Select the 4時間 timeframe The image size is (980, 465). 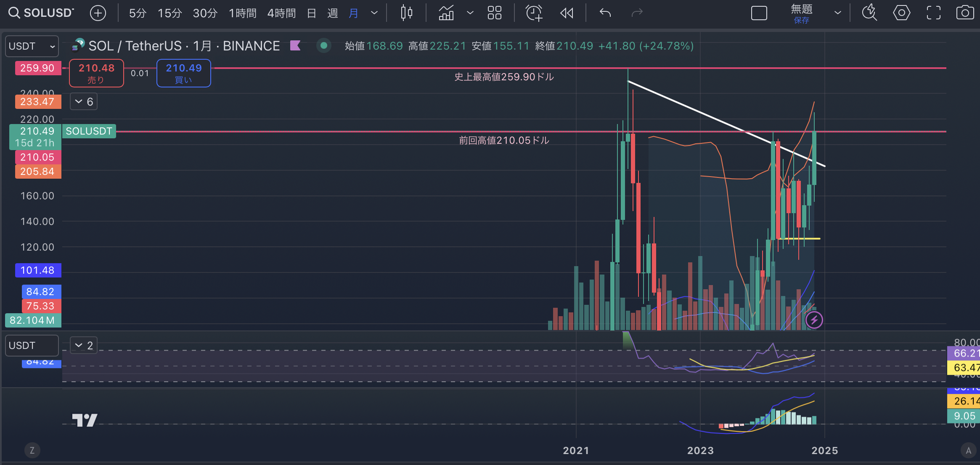[x=281, y=13]
